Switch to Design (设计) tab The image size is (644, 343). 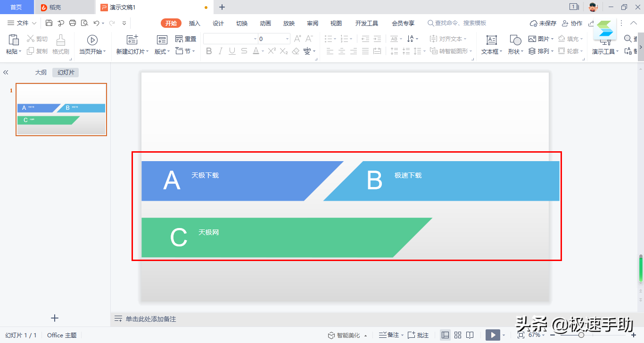(218, 23)
